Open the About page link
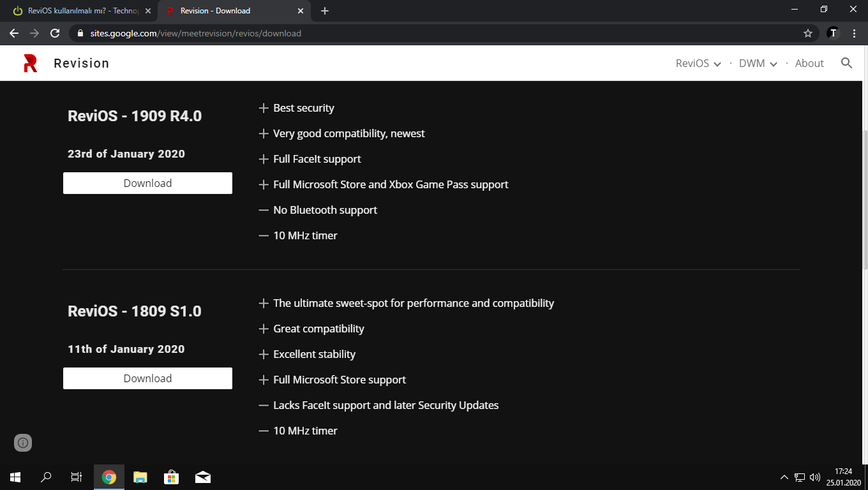 pyautogui.click(x=809, y=63)
